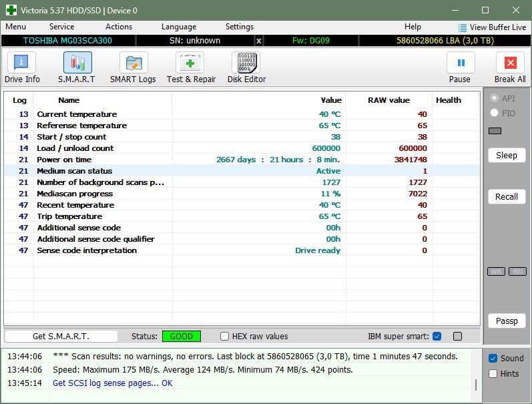Image resolution: width=532 pixels, height=404 pixels.
Task: Open the Test & Repair tool
Action: [191, 67]
